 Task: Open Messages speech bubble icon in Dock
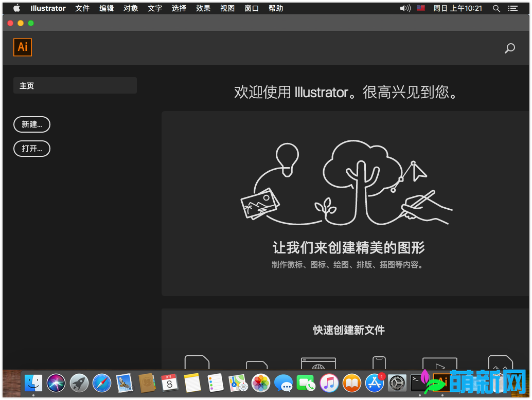[x=283, y=384]
